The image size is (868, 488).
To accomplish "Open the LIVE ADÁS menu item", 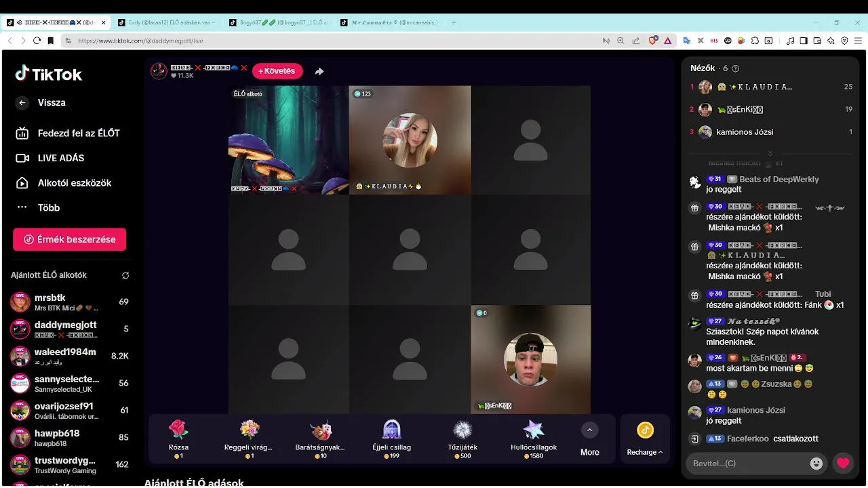I will 51,158.
